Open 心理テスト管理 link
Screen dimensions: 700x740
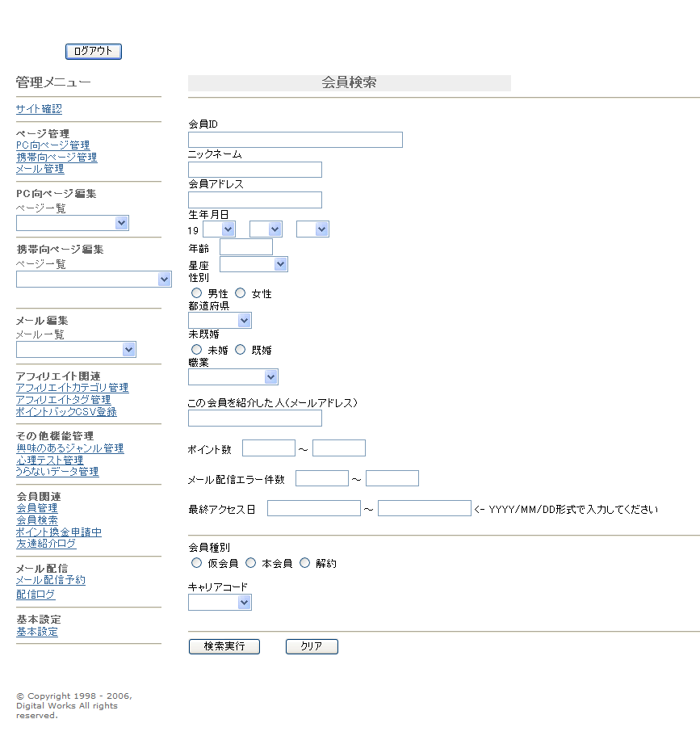[x=49, y=460]
